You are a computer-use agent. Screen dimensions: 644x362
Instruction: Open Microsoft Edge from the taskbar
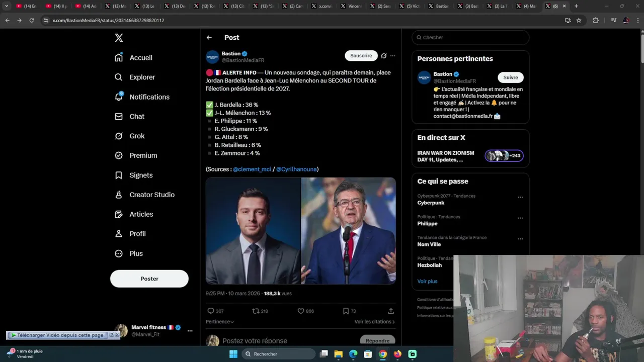point(353,354)
